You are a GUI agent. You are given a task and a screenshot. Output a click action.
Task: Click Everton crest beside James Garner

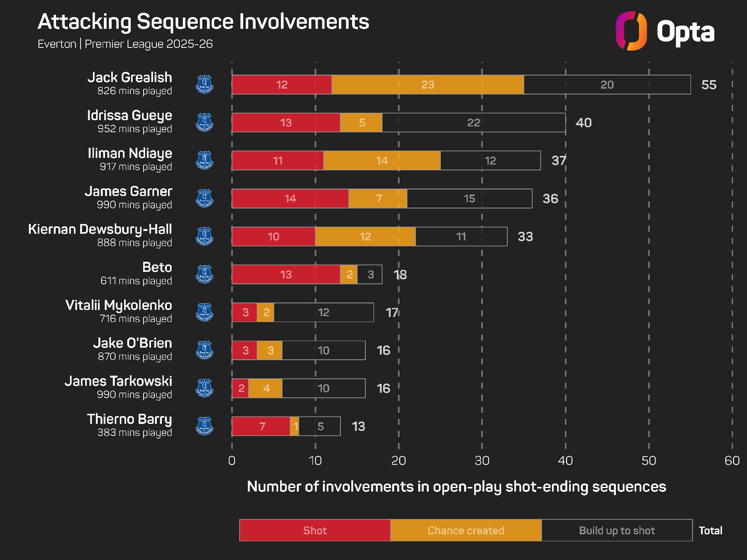[204, 198]
